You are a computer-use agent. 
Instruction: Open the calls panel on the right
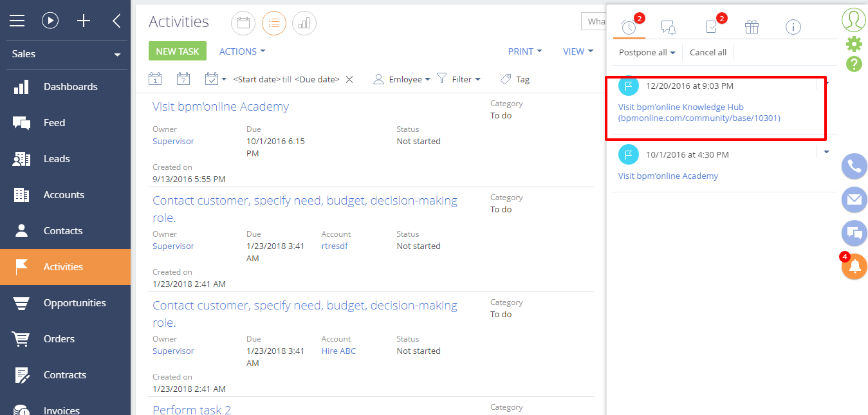tap(854, 166)
